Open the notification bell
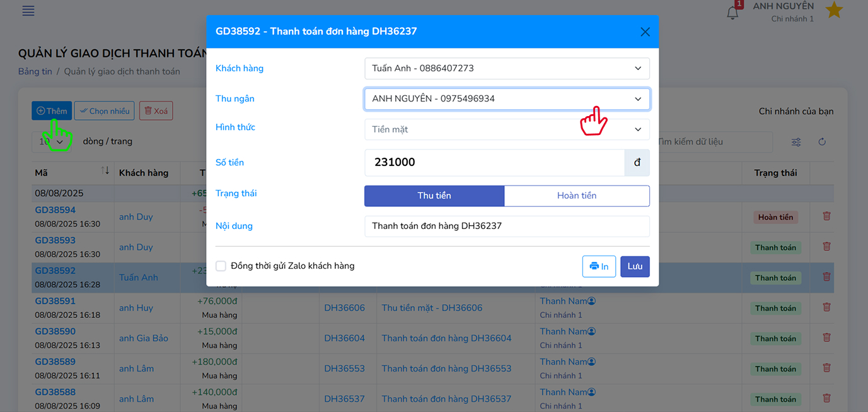Screen dimensions: 868x412 [x=732, y=13]
